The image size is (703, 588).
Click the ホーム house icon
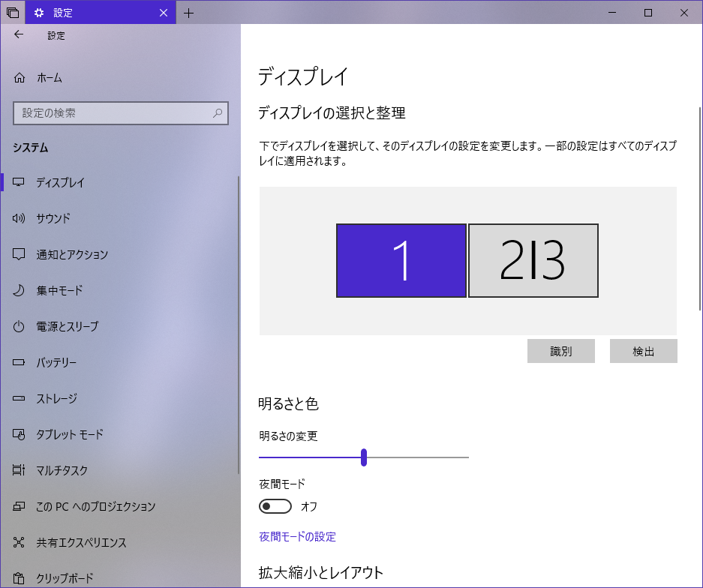point(19,77)
